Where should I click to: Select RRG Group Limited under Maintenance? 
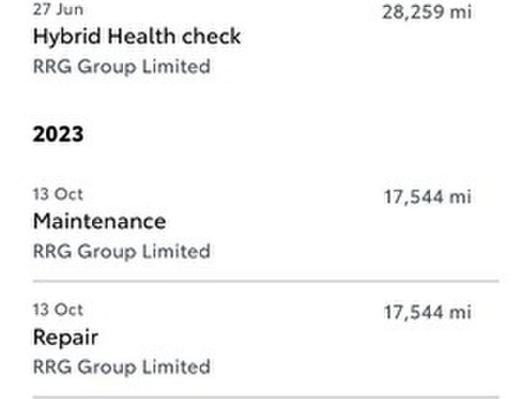[x=121, y=251]
